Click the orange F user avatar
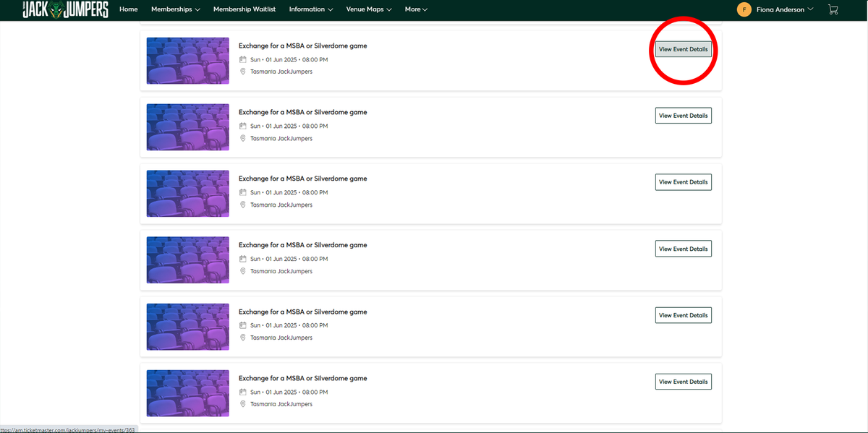 click(x=744, y=9)
